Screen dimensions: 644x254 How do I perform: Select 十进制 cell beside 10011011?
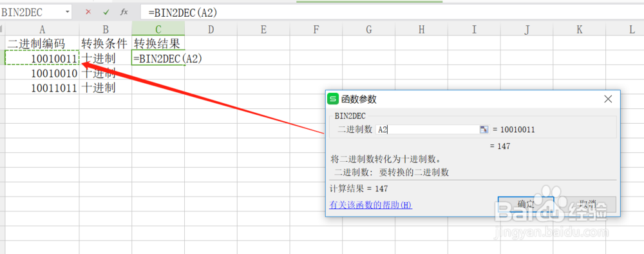click(x=106, y=87)
